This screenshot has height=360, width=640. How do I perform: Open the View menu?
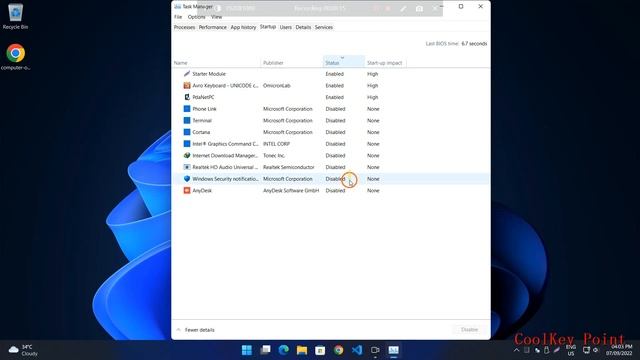tap(216, 17)
